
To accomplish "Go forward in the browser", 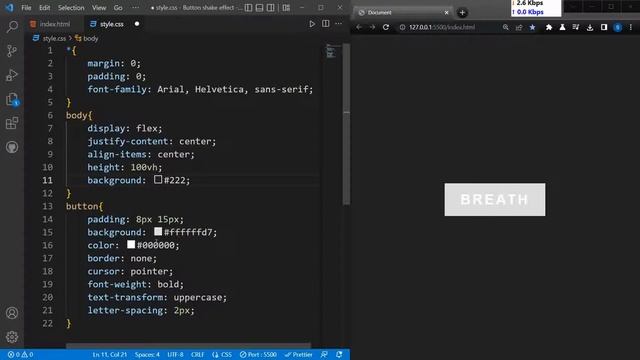I will [372, 27].
